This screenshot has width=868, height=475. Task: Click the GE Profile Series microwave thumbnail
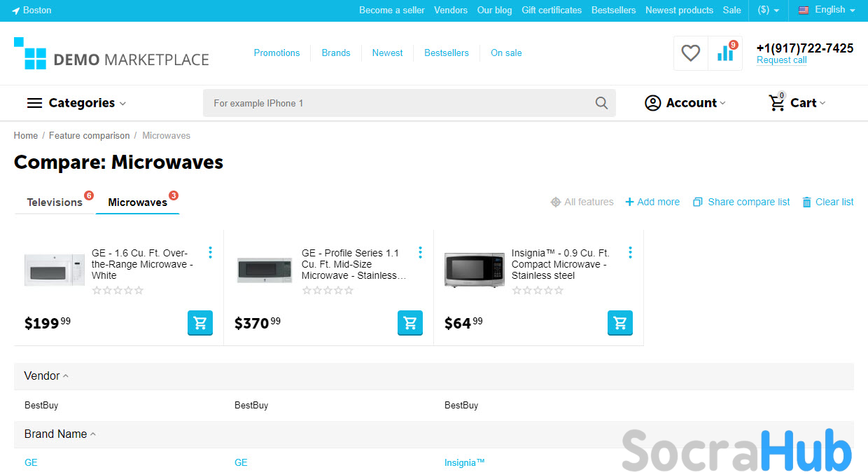coord(265,270)
